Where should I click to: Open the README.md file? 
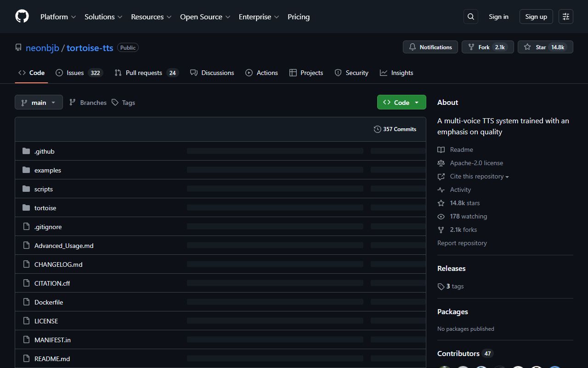tap(52, 359)
